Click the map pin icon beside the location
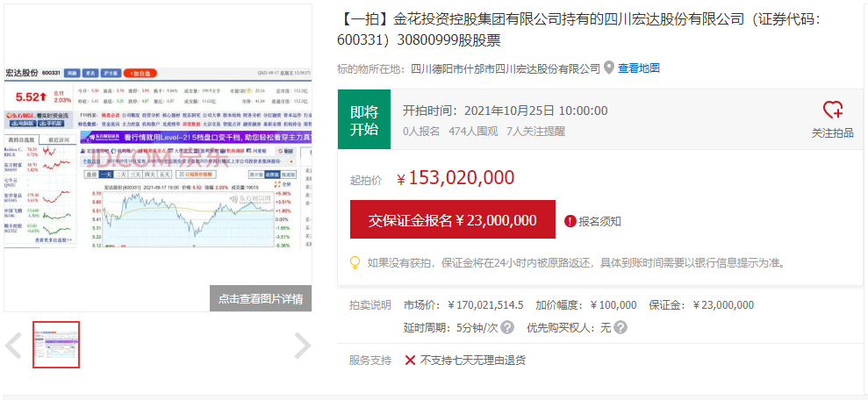This screenshot has width=868, height=400. pyautogui.click(x=609, y=68)
